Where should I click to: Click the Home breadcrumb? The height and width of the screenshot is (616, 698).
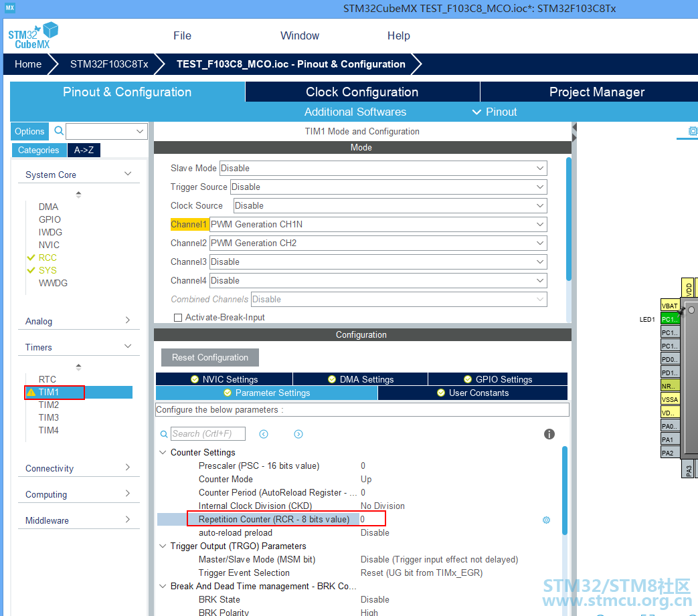[28, 64]
